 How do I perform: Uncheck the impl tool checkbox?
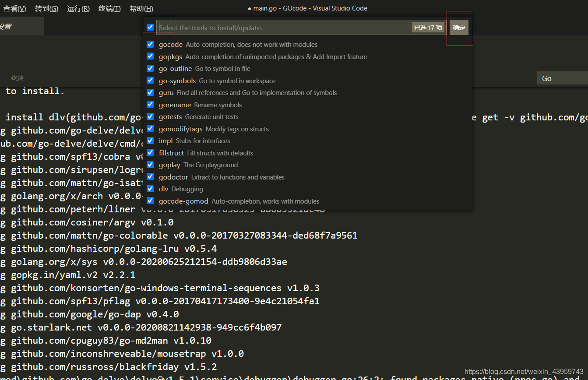pos(150,141)
